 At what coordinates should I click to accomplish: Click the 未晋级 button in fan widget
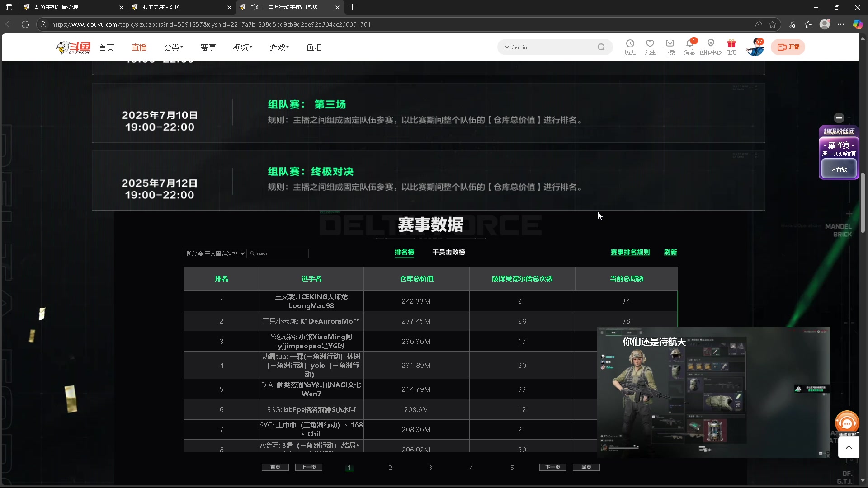point(839,169)
